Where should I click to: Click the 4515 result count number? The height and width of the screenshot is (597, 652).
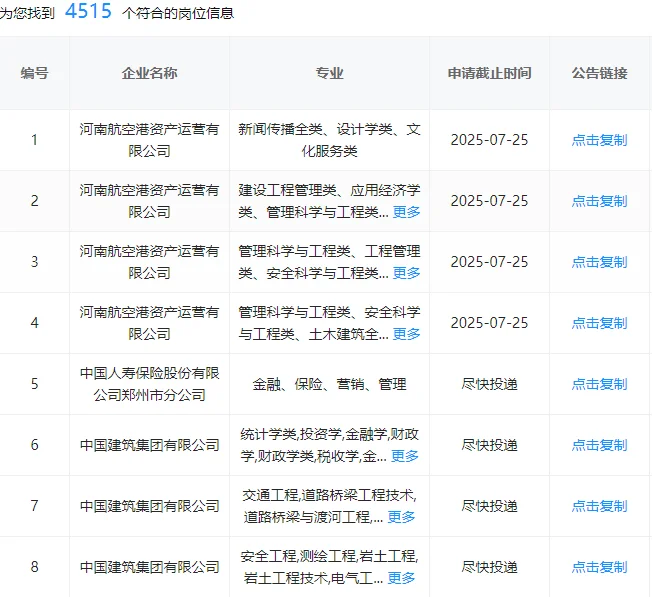[88, 11]
